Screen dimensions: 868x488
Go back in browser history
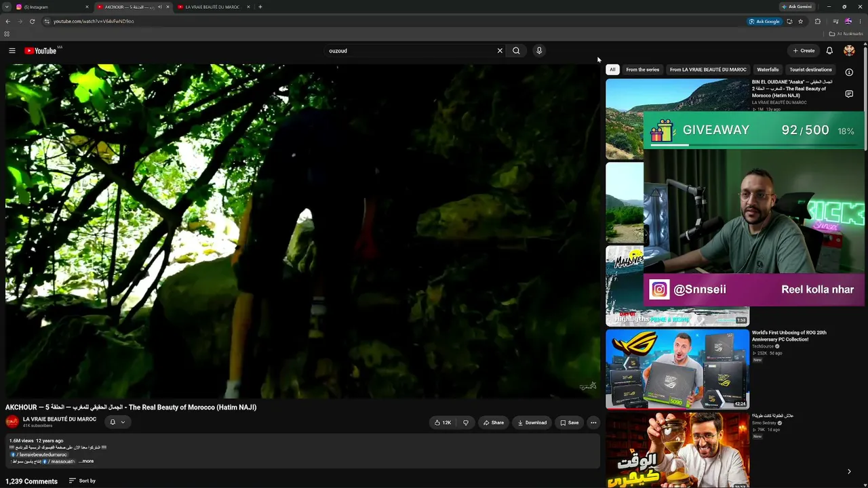[x=7, y=21]
